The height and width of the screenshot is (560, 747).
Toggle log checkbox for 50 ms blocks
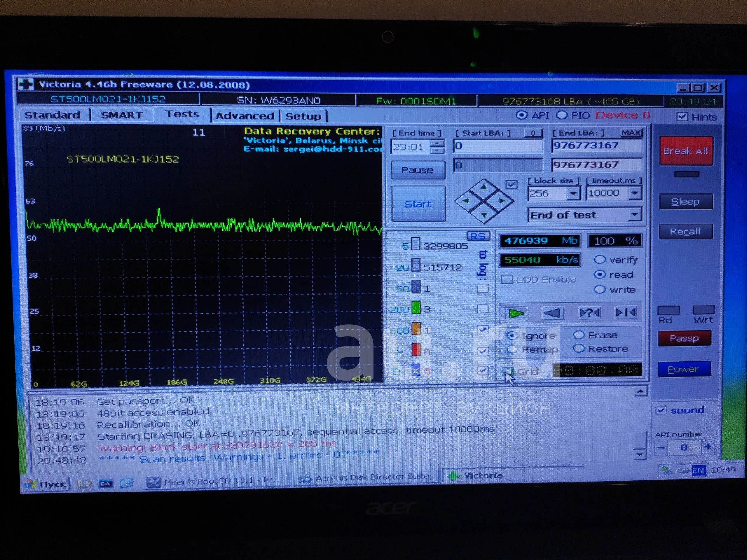[x=482, y=288]
